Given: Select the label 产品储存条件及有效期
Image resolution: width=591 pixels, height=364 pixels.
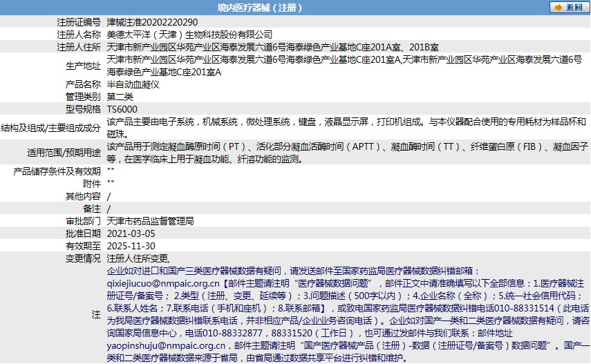Looking at the screenshot, I should point(57,171).
